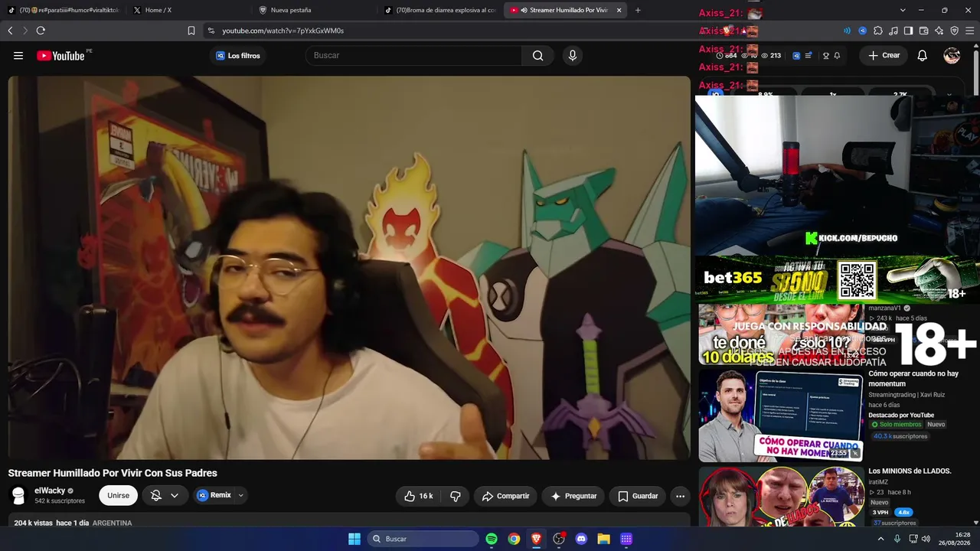Toggle channel notification bell next to Unirse
The image size is (980, 551).
(x=156, y=495)
